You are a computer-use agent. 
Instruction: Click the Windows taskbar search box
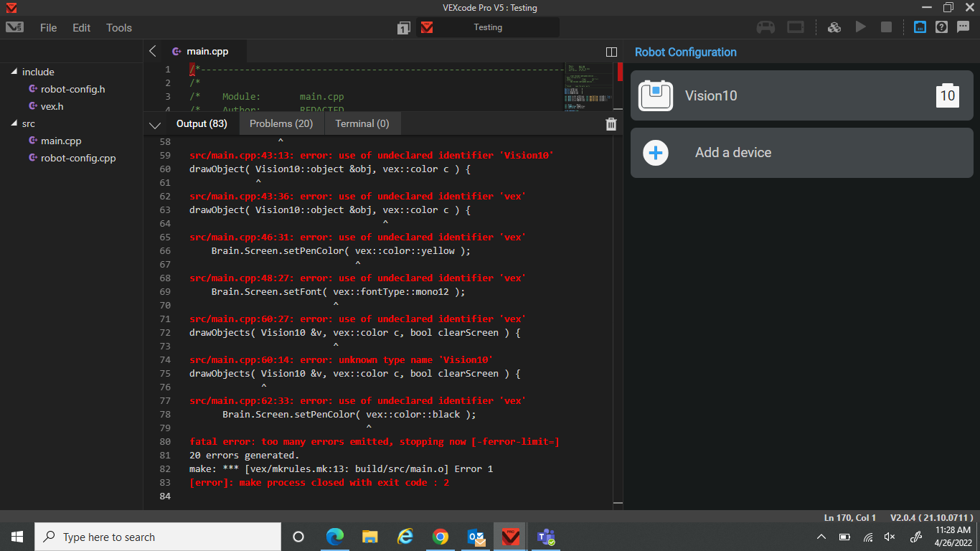tap(158, 537)
